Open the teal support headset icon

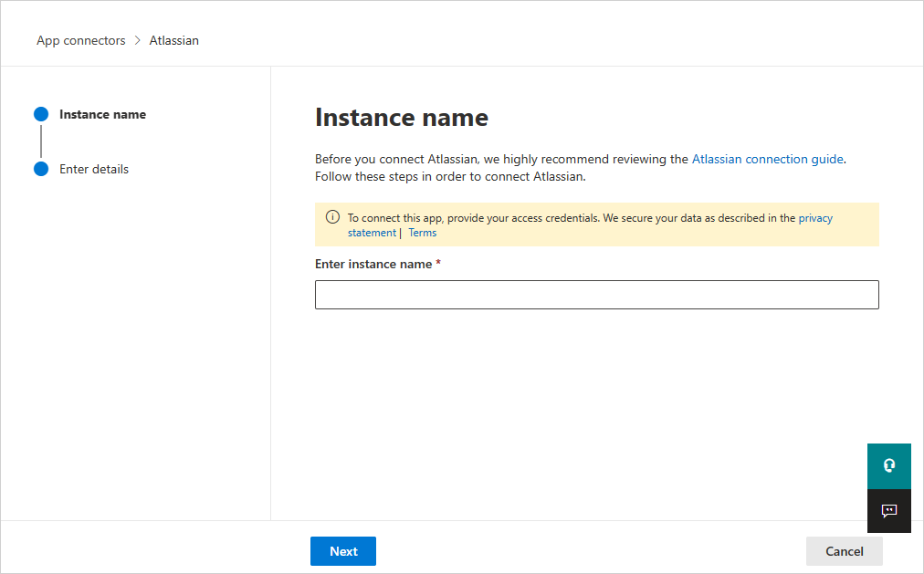[888, 465]
